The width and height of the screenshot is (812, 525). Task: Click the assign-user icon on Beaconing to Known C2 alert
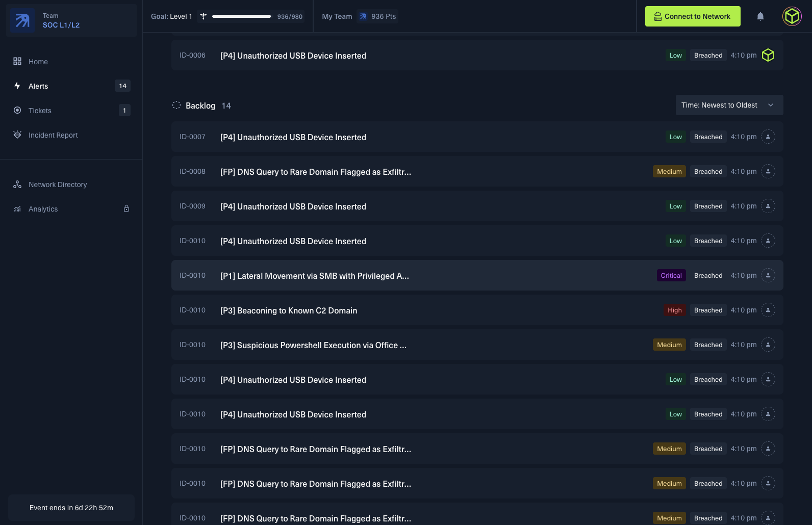coord(768,310)
